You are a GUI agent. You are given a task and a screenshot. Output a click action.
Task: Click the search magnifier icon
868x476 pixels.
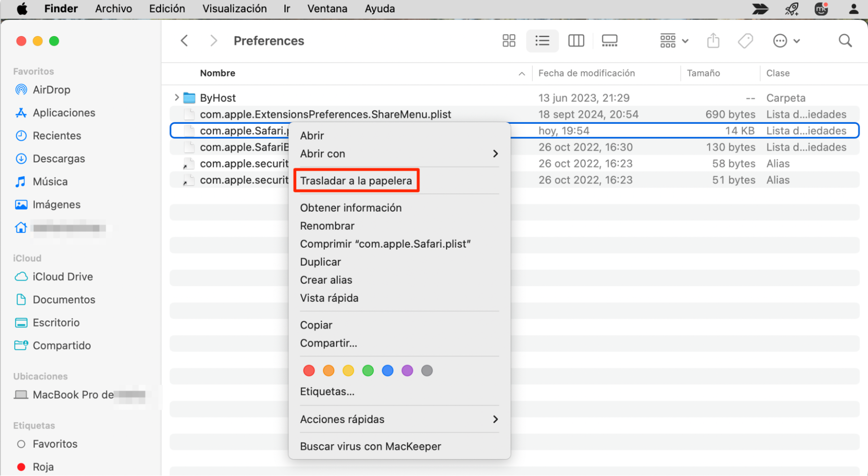point(845,41)
